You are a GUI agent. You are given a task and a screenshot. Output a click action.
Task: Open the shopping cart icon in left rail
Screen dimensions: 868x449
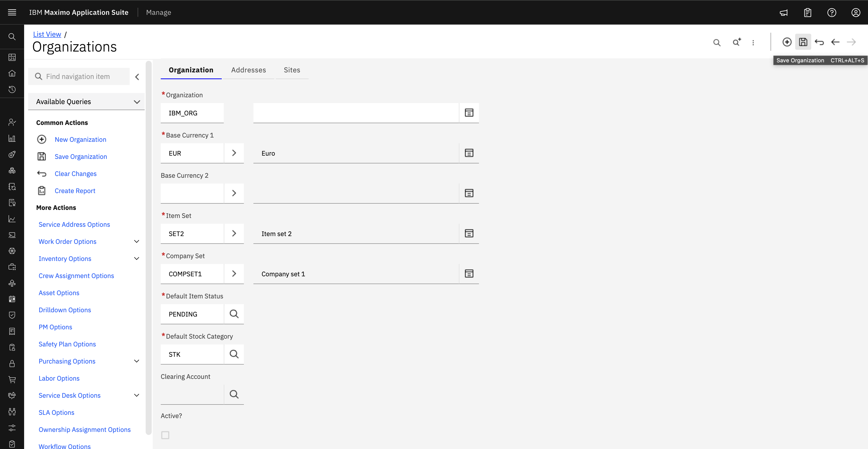pyautogui.click(x=12, y=380)
